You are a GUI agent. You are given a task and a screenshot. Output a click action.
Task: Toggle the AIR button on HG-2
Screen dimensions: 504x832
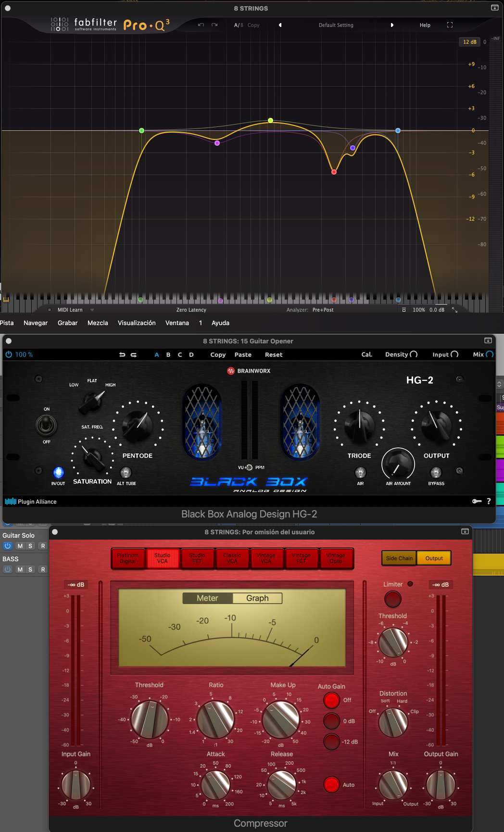[360, 473]
